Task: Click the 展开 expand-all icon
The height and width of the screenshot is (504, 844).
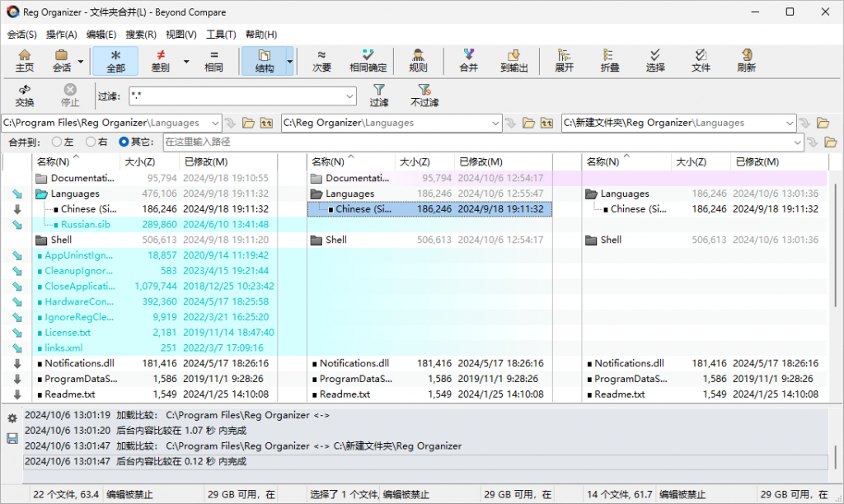Action: [x=564, y=61]
